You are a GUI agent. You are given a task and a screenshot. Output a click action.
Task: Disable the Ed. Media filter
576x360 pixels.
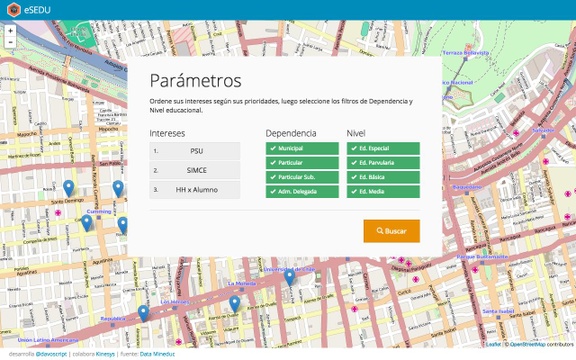(x=383, y=191)
